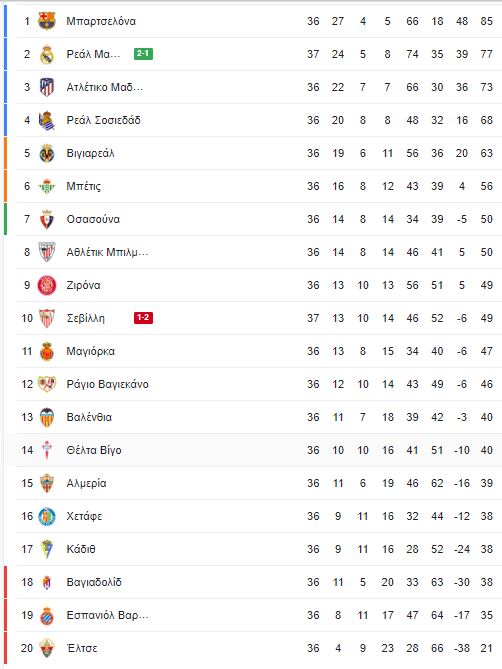The height and width of the screenshot is (669, 502).
Task: Click the Villarreal yellow crest icon
Action: pyautogui.click(x=47, y=153)
